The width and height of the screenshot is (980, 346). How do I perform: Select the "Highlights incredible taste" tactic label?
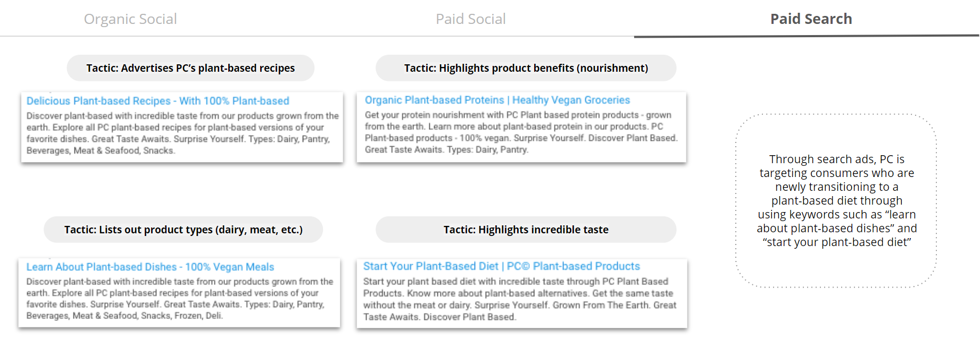click(526, 230)
